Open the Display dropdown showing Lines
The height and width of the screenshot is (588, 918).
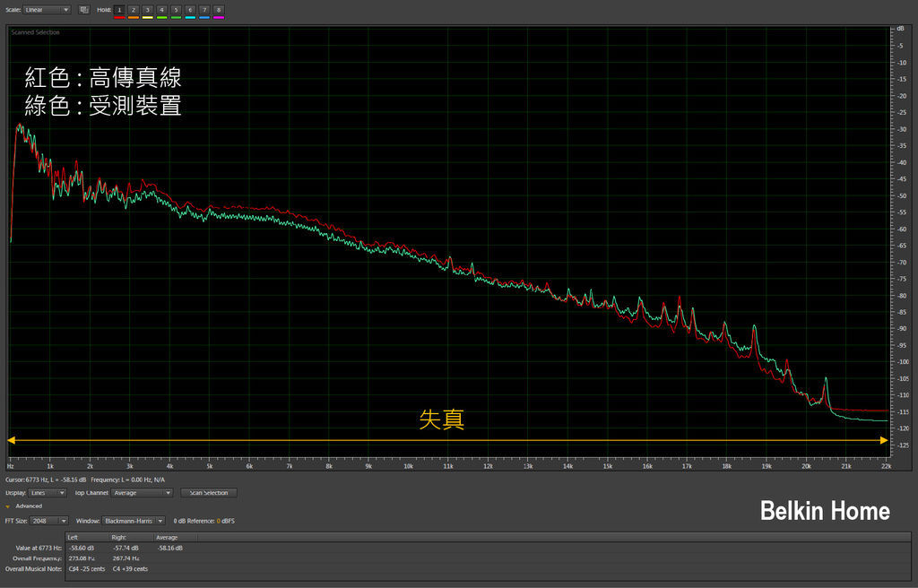click(x=48, y=493)
